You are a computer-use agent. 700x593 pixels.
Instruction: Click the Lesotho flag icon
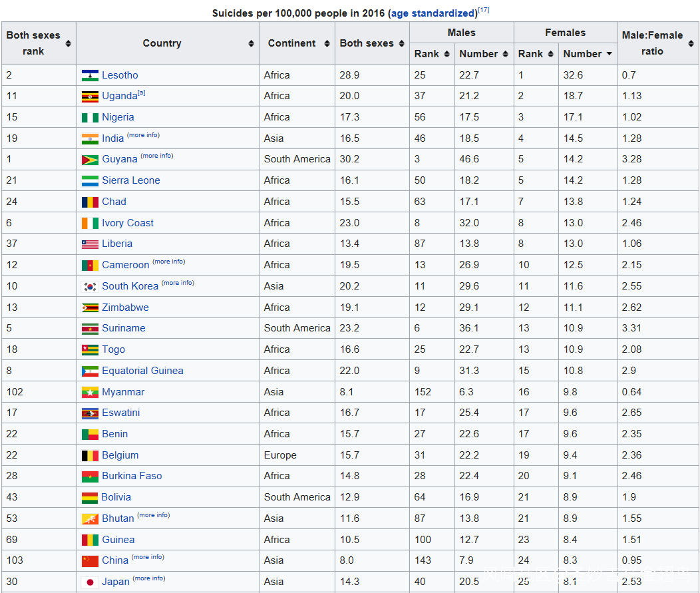tap(90, 75)
